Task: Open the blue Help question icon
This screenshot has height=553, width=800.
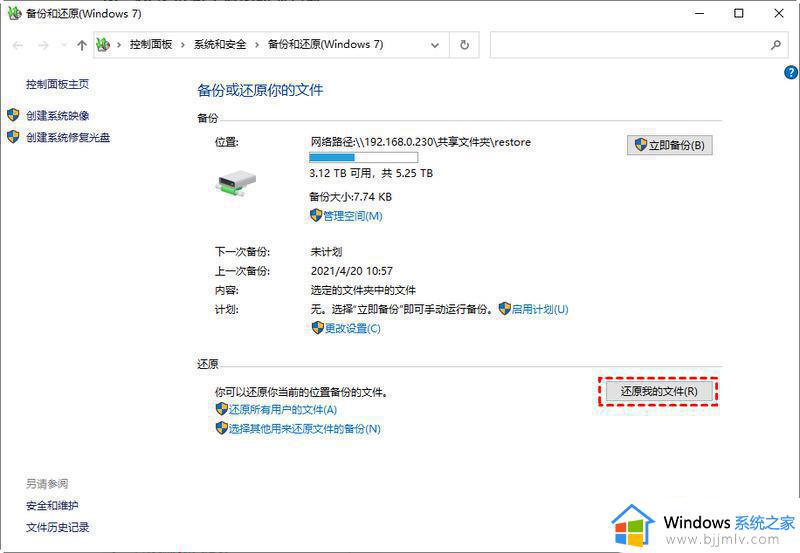Action: click(x=791, y=72)
